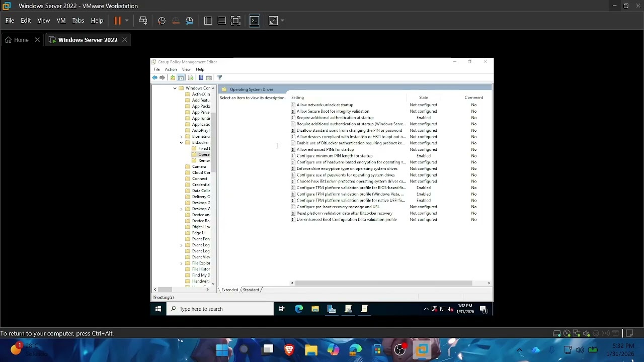Open the VMware Tabs menu
The height and width of the screenshot is (362, 644).
pos(78,21)
